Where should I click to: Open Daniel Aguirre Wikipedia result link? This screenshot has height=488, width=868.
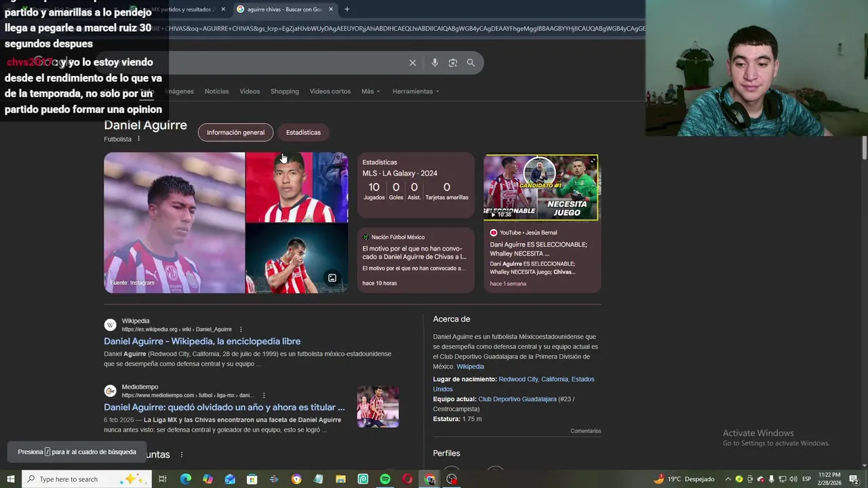pyautogui.click(x=202, y=342)
